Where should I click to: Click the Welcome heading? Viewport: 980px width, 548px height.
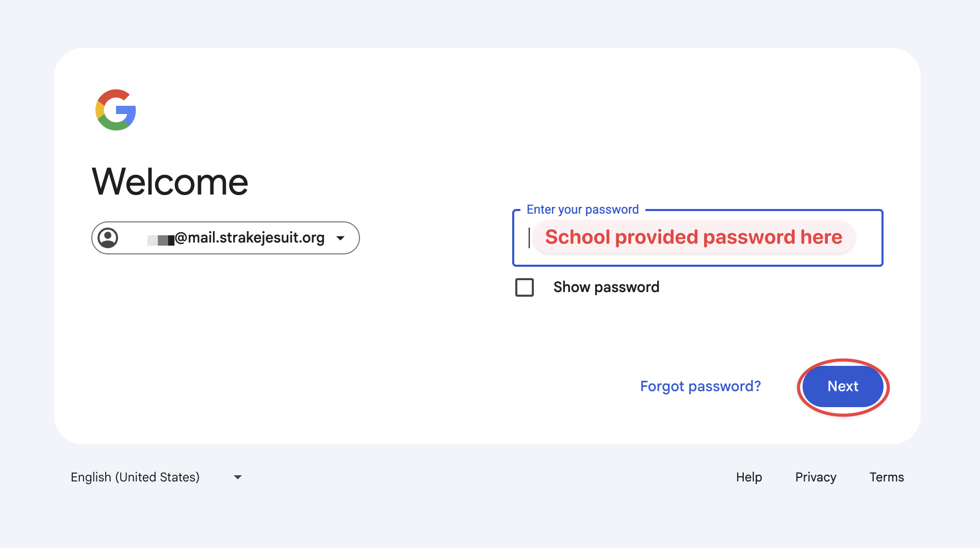(170, 182)
